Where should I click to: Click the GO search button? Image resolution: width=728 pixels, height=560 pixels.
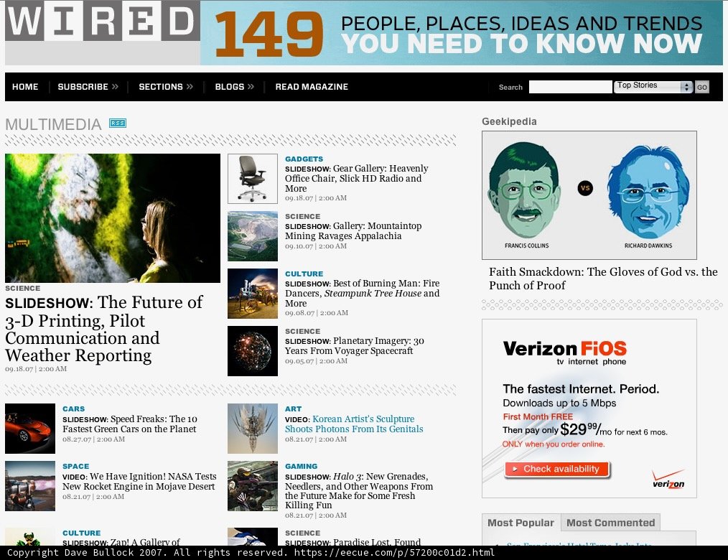point(701,87)
